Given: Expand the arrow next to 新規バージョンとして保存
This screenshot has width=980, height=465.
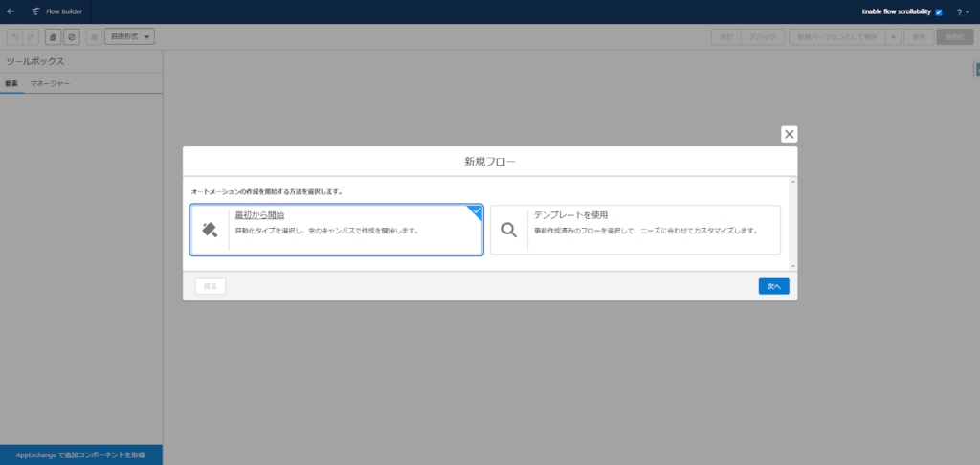Looking at the screenshot, I should tap(892, 36).
